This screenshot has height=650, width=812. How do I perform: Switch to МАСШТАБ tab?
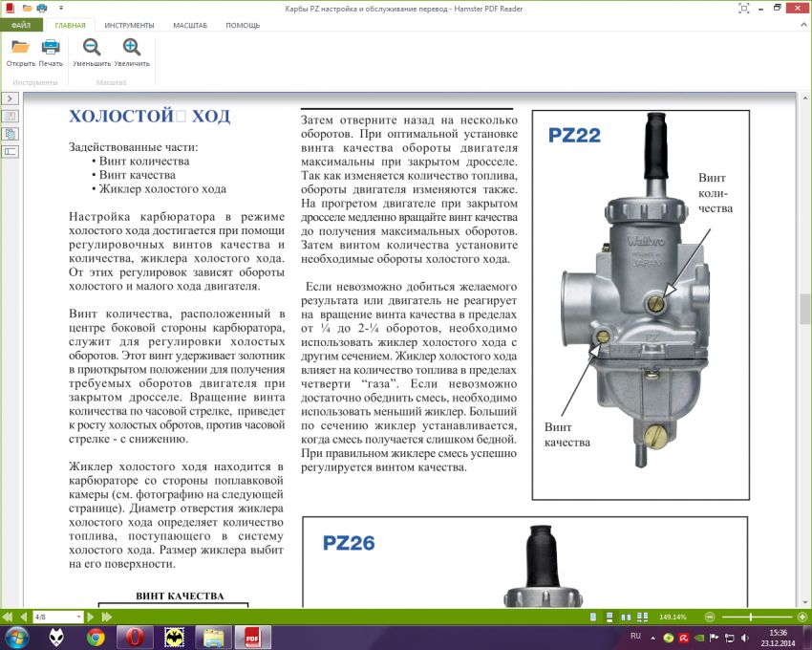coord(190,25)
